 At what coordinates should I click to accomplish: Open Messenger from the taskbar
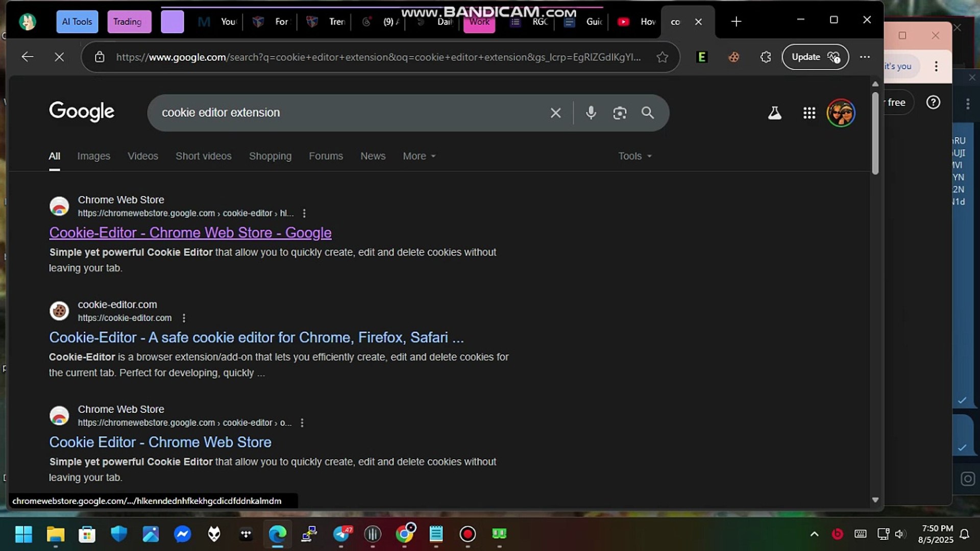[x=183, y=534]
